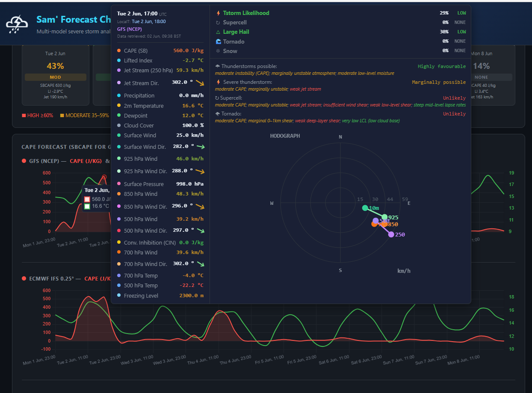
Task: Click the Severe thunderstorm lightning bolt icon
Action: click(219, 82)
